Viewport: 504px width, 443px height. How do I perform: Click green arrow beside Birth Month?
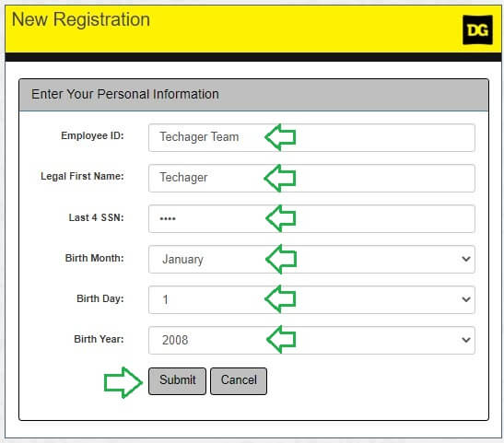point(281,259)
